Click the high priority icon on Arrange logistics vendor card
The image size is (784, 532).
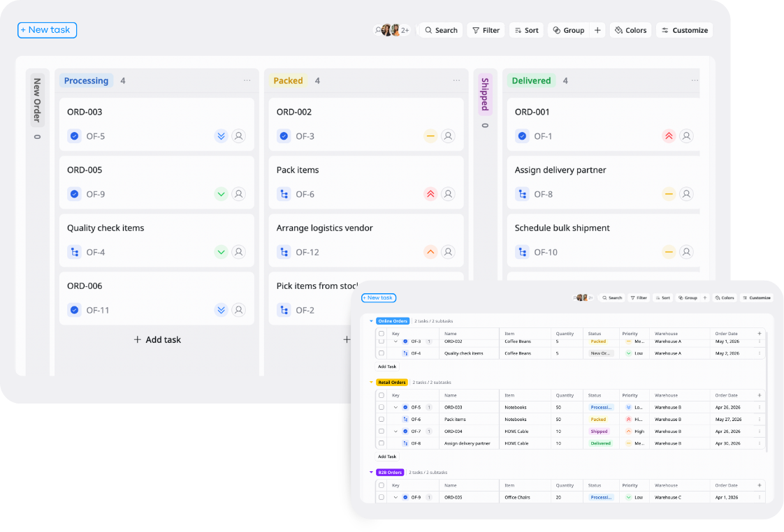tap(430, 252)
